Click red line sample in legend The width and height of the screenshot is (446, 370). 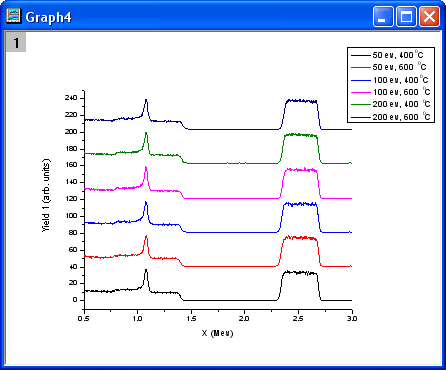(361, 68)
